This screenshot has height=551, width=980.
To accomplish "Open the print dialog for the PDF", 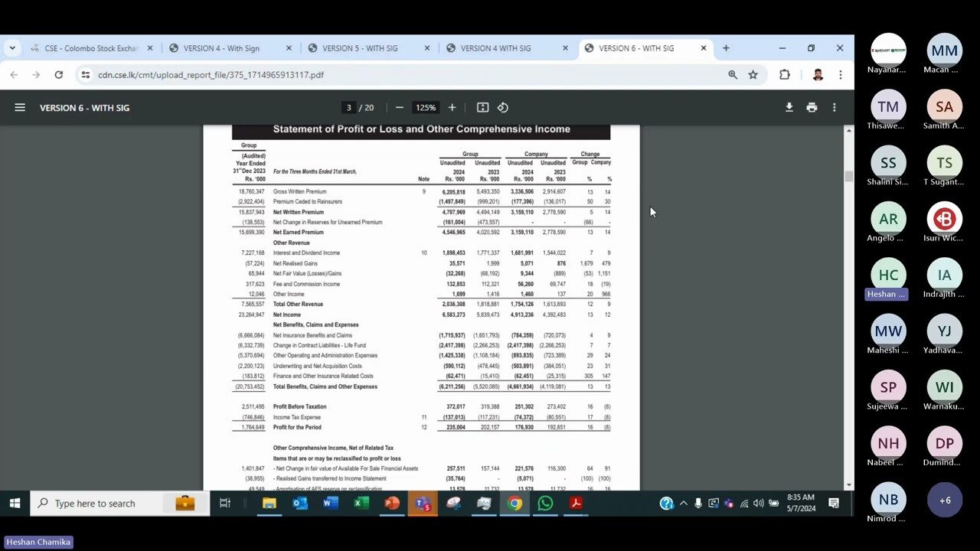I will [812, 107].
